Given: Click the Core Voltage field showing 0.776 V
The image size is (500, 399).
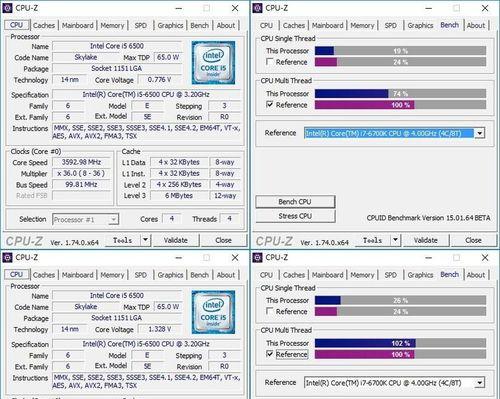Looking at the screenshot, I should click(159, 80).
